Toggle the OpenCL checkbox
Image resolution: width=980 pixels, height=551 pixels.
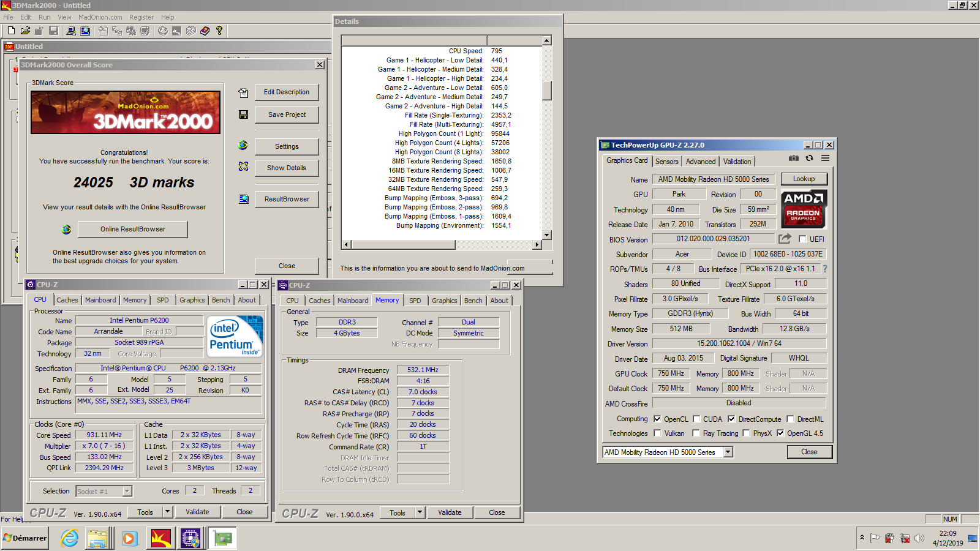click(657, 419)
